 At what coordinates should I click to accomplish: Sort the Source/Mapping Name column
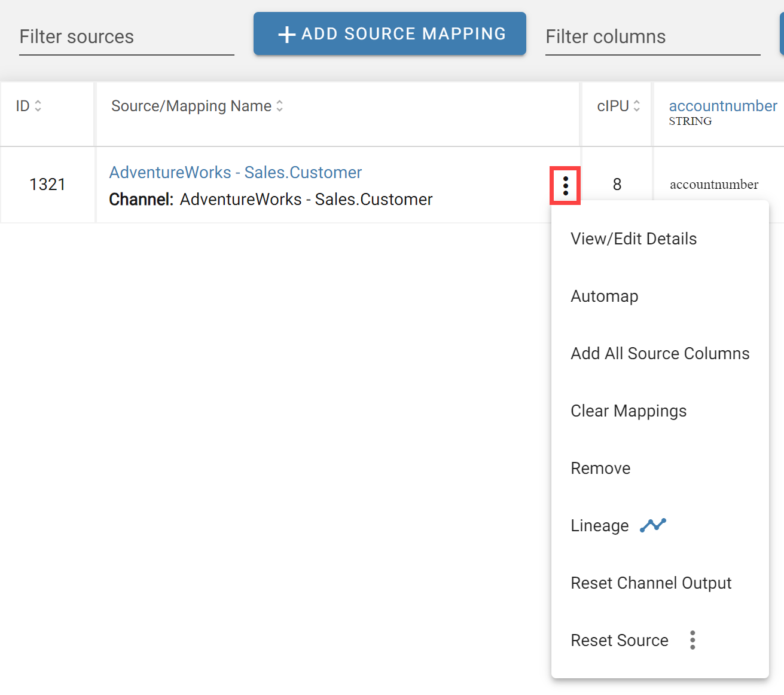click(x=280, y=106)
